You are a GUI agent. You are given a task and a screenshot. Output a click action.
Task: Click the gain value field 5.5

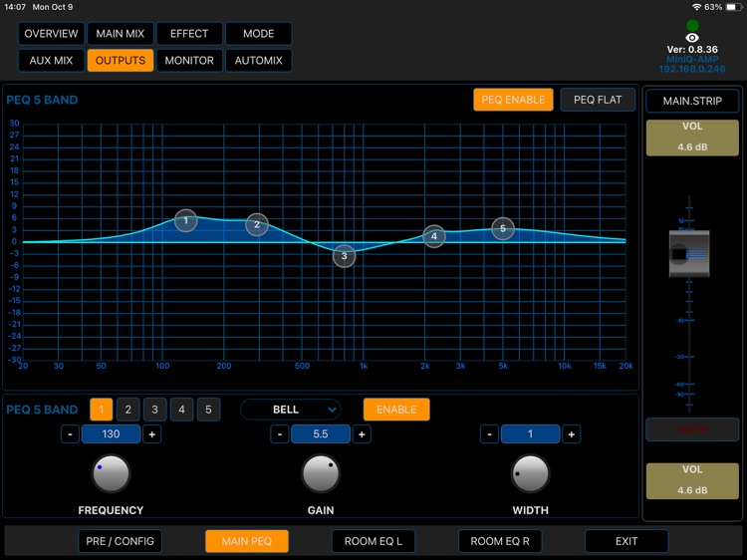(321, 434)
